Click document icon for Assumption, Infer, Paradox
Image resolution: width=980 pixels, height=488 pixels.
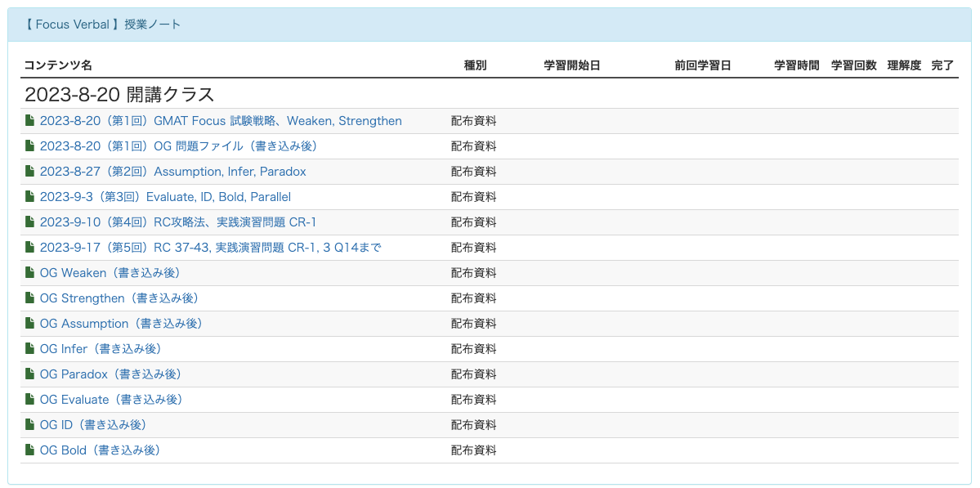30,172
